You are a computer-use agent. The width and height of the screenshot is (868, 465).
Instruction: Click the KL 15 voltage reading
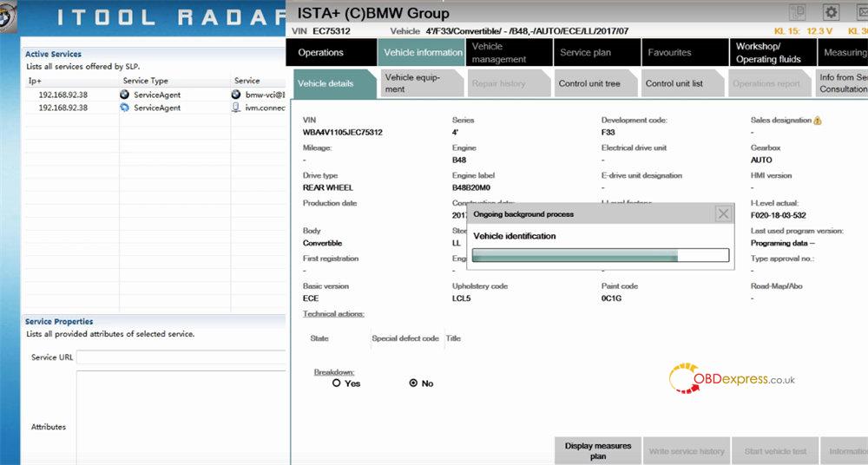point(803,31)
